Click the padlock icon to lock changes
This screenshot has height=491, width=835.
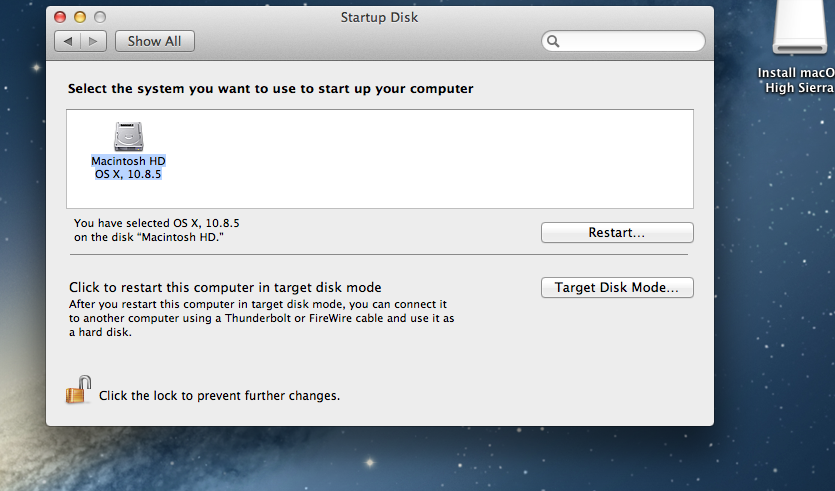tap(78, 390)
